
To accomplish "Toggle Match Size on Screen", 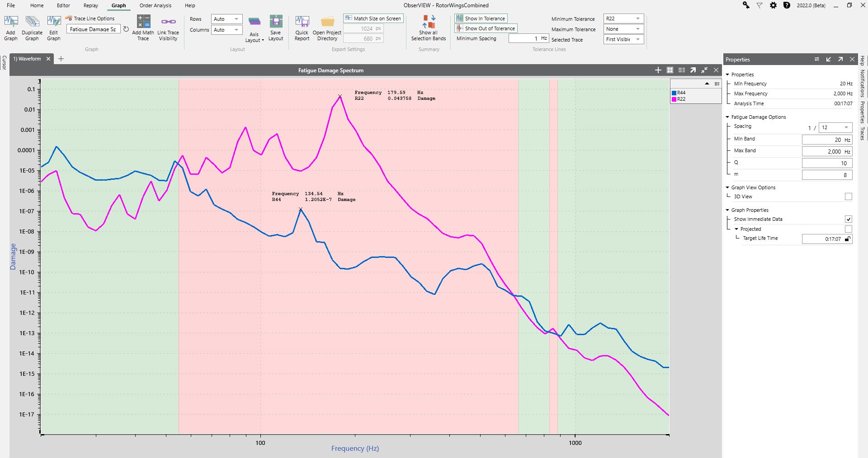I will pos(373,19).
